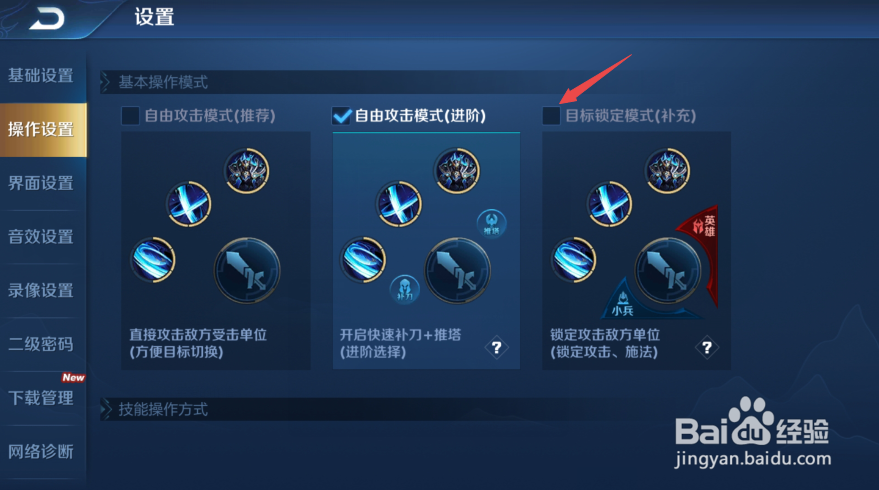Click the sword attack icon in the 推荐 panel

[247, 271]
